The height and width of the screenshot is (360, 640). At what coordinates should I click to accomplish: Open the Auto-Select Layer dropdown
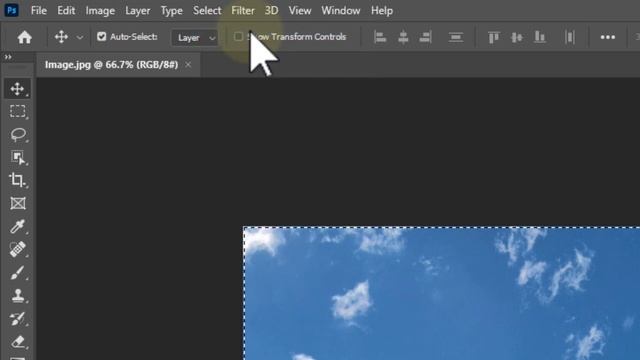(x=195, y=38)
